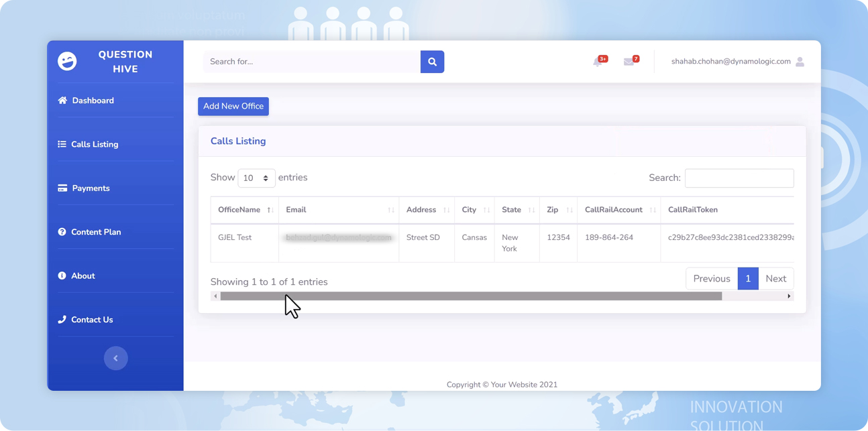Screen dimensions: 868x431
Task: Focus the top Search for field
Action: pos(312,62)
